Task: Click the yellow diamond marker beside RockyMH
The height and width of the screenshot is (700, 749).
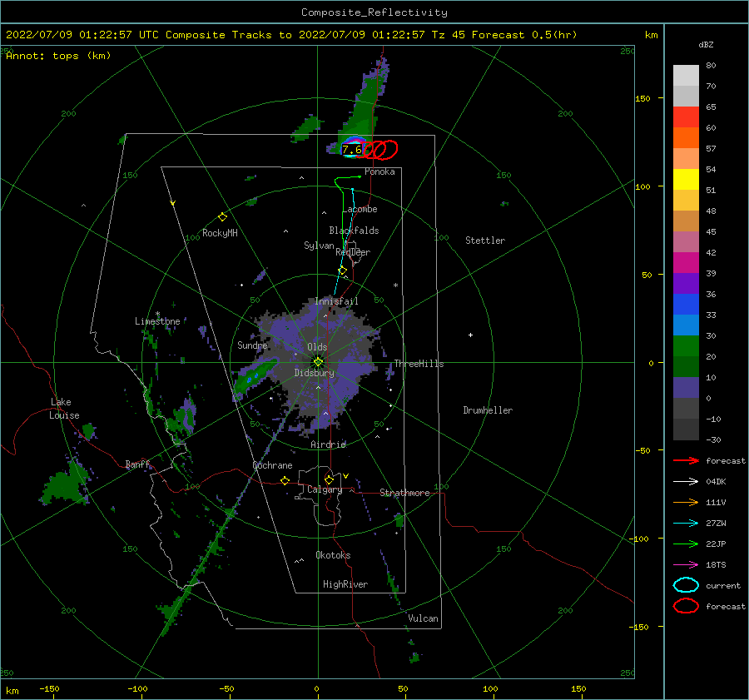Action: 222,217
